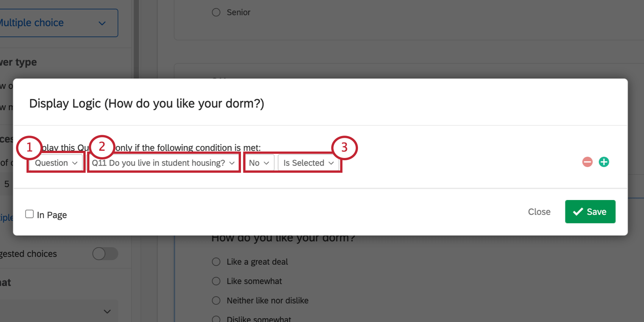Viewport: 644px width, 322px height.
Task: Check the In Page checkbox
Action: (x=30, y=214)
